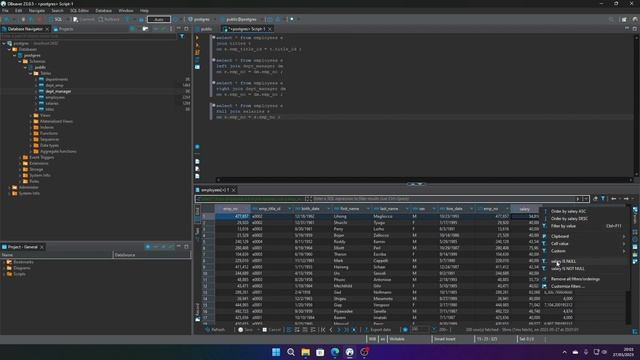Collapse the Schemas folder node

click(20, 61)
